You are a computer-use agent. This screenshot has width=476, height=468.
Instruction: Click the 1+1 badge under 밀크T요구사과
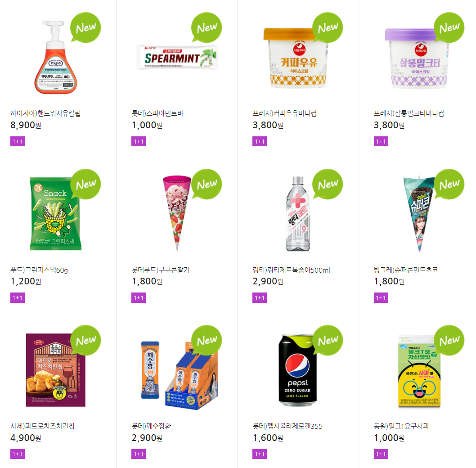[381, 454]
